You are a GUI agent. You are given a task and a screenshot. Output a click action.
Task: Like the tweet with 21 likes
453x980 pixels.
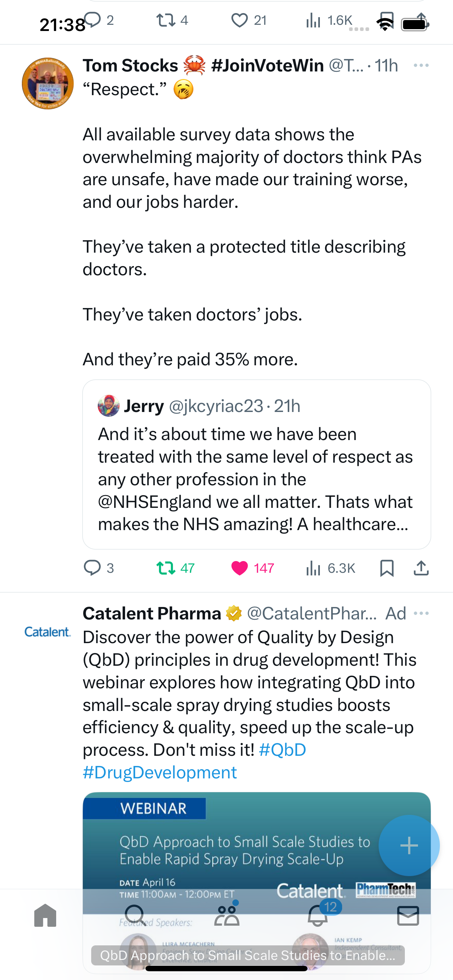click(249, 20)
